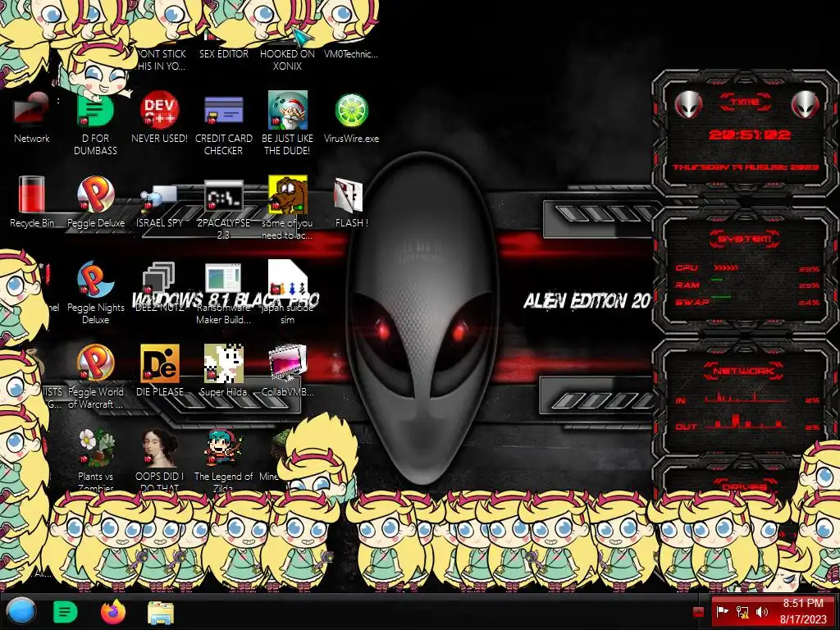This screenshot has height=630, width=840.
Task: Select the VM0Technic... label
Action: click(351, 53)
